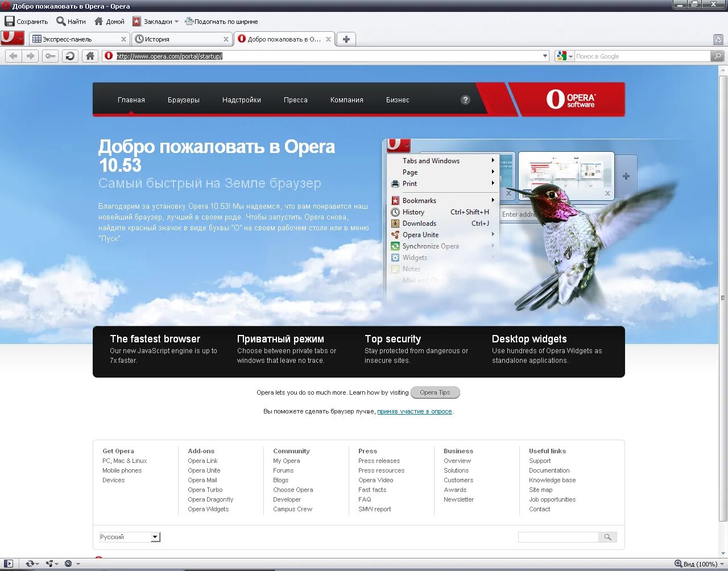The image size is (728, 571).
Task: Reload the page with reload icon
Action: coord(70,56)
